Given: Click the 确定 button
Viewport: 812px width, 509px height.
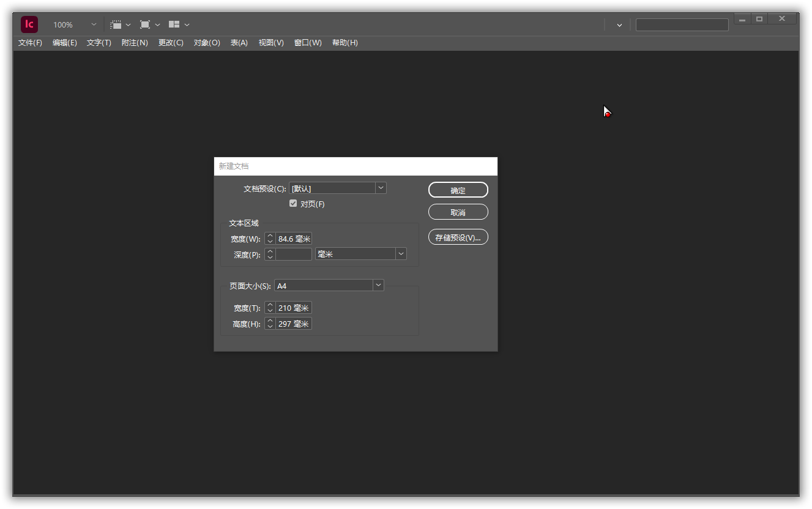Looking at the screenshot, I should click(458, 190).
